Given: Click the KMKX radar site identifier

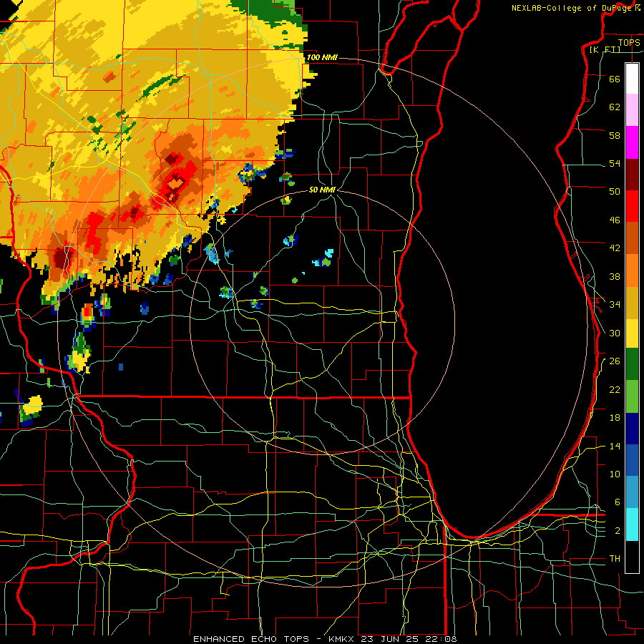Looking at the screenshot, I should click(343, 639).
